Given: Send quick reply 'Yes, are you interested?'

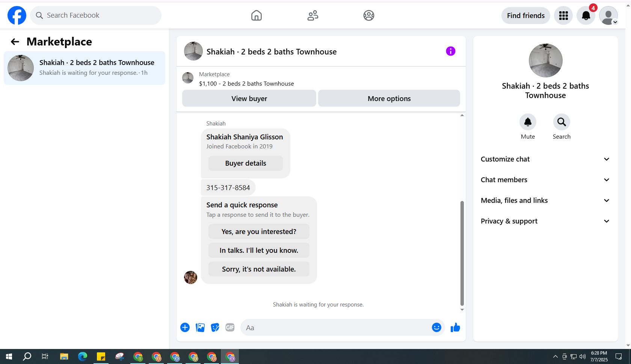Looking at the screenshot, I should [x=259, y=232].
